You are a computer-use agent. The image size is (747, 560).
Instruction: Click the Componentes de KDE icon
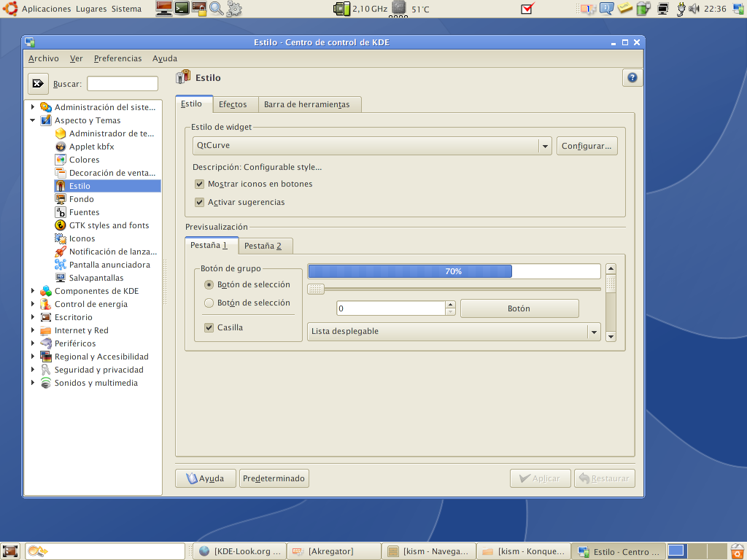tap(46, 291)
